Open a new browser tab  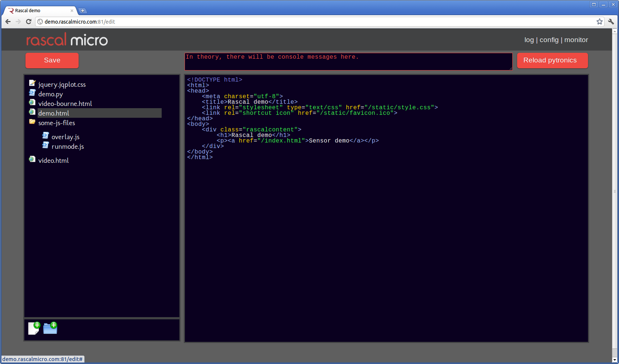83,11
